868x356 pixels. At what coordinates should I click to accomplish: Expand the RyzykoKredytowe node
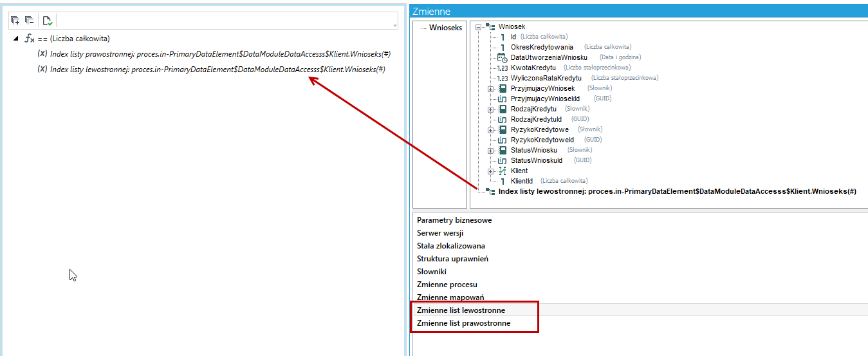pos(491,129)
